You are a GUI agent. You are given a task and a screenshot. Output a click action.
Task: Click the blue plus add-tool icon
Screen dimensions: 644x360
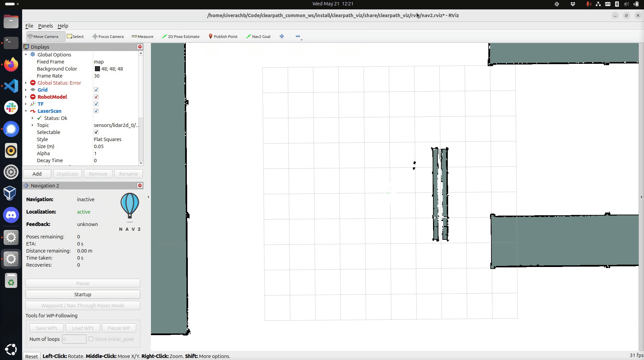pos(282,37)
